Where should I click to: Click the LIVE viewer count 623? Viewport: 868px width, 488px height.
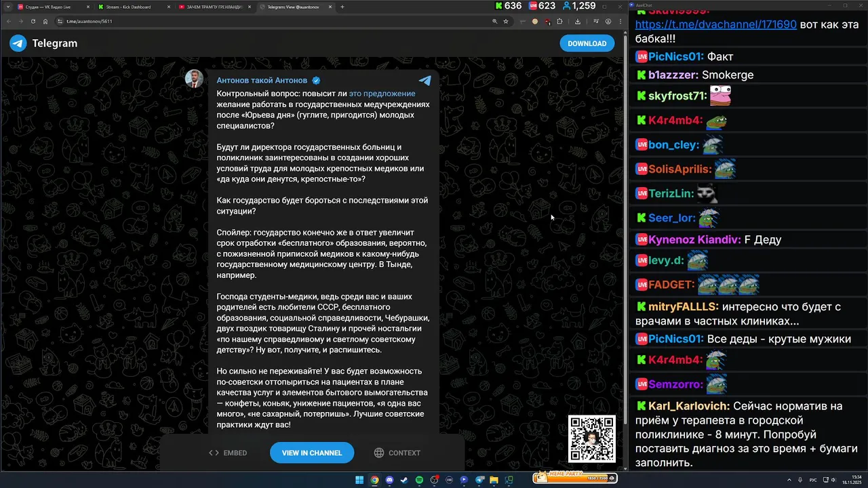[542, 6]
